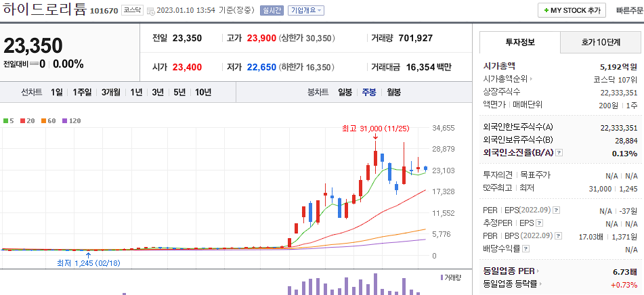
Task: Click the 코스닥 market badge
Action: click(132, 11)
